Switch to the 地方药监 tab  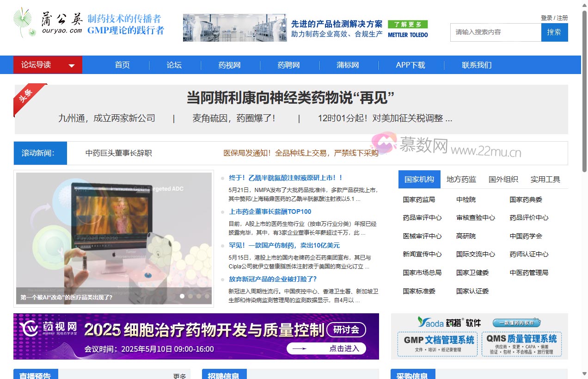coord(461,180)
